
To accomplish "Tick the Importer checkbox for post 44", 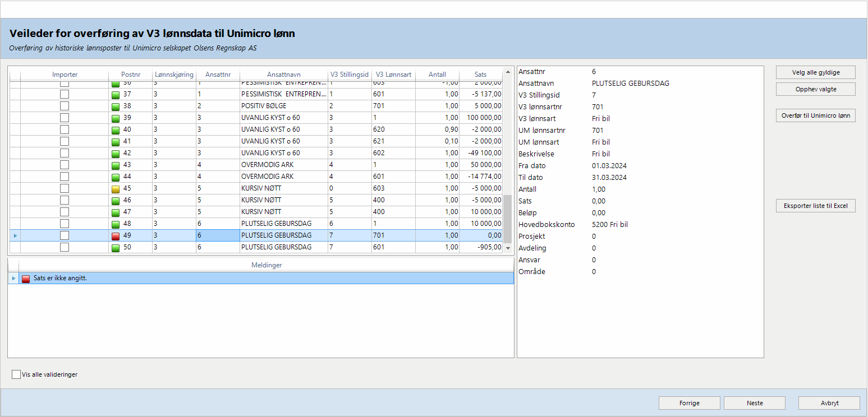I will coord(65,177).
